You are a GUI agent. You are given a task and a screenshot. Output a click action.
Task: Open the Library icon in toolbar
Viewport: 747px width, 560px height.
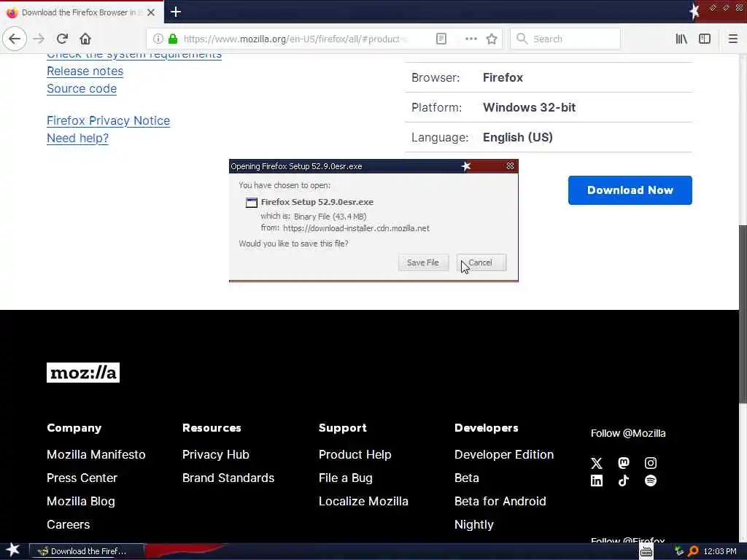(681, 39)
